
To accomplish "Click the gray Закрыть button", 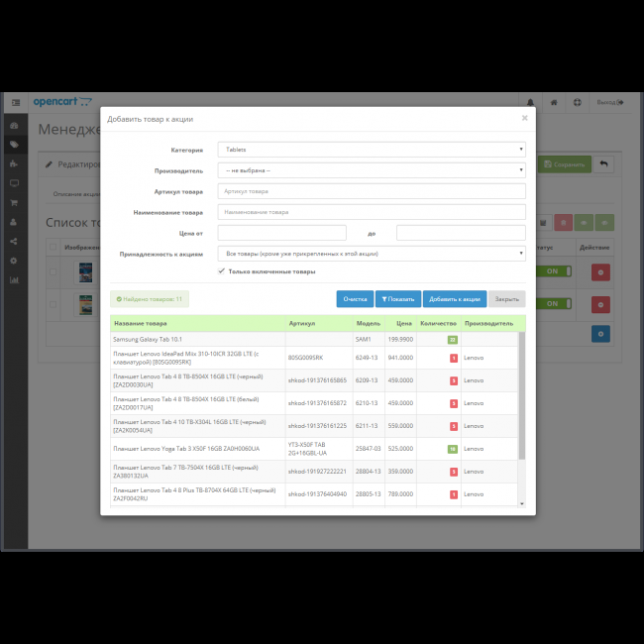I will (x=506, y=298).
